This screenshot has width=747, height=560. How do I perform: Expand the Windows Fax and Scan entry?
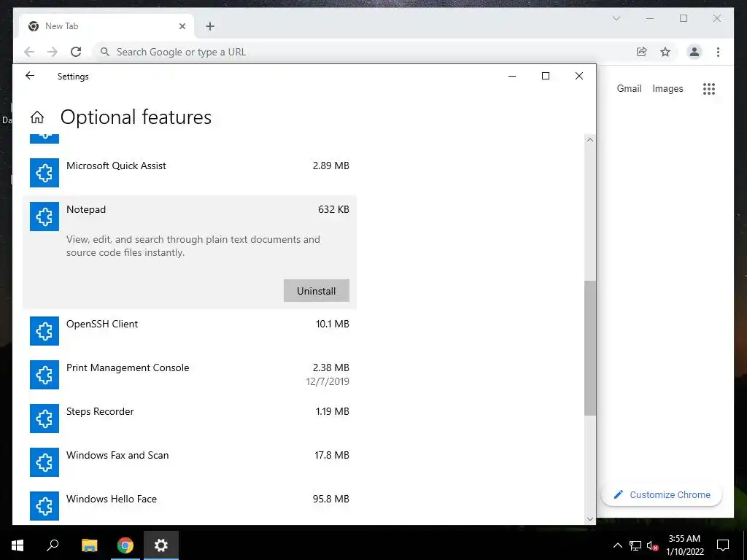point(190,462)
